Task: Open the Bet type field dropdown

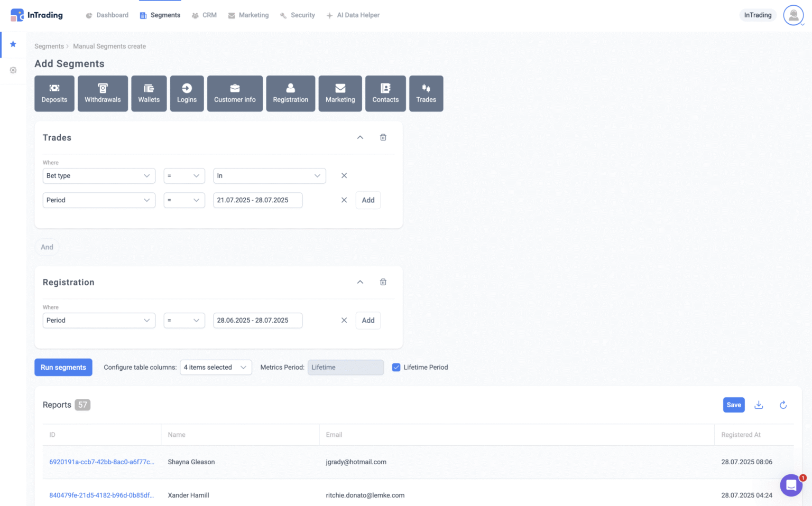Action: click(99, 176)
